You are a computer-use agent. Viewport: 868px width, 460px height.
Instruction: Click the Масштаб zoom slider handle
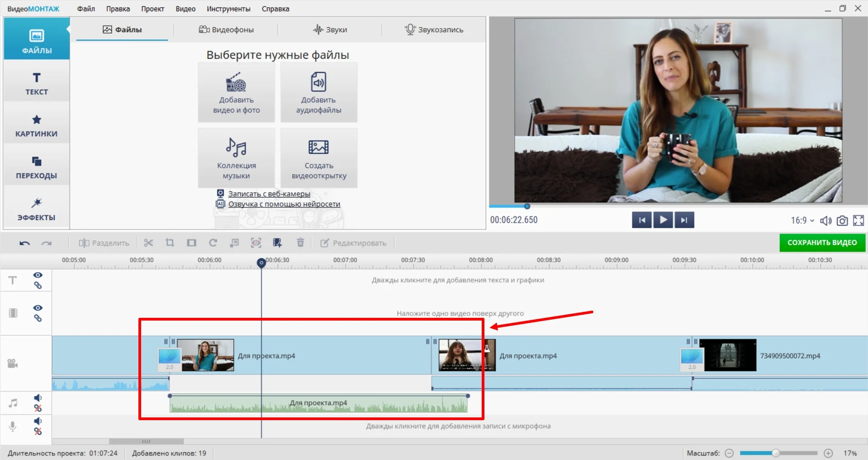(776, 453)
